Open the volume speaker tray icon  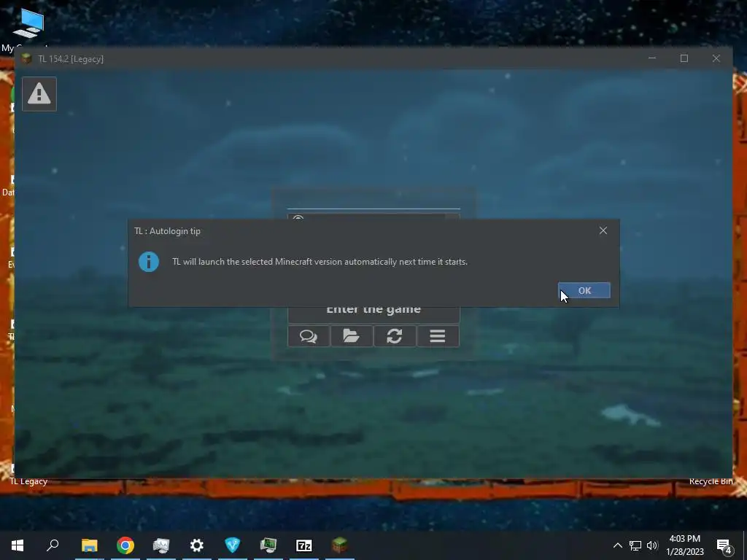click(x=652, y=545)
